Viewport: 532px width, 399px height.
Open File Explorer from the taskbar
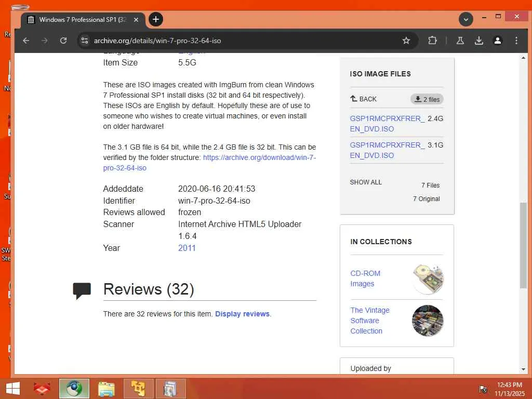(x=106, y=389)
